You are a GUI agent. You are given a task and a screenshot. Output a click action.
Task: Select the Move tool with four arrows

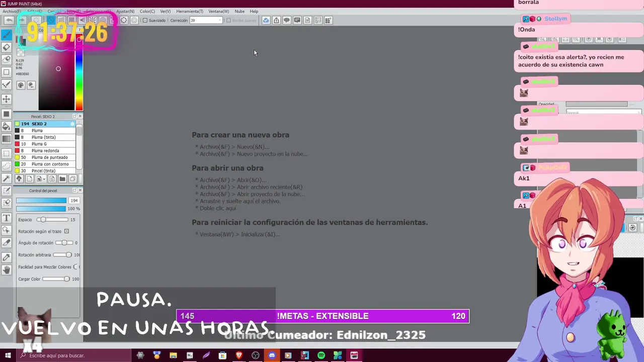point(6,99)
